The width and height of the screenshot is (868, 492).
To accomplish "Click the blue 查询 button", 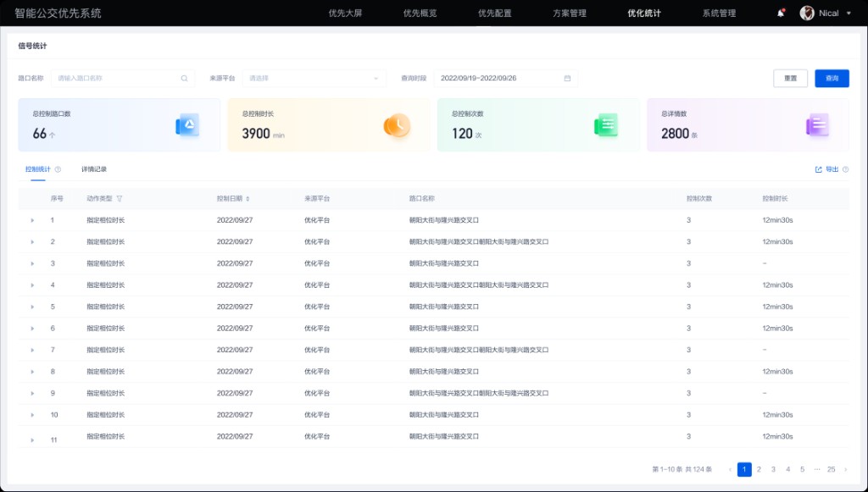I will pos(832,77).
